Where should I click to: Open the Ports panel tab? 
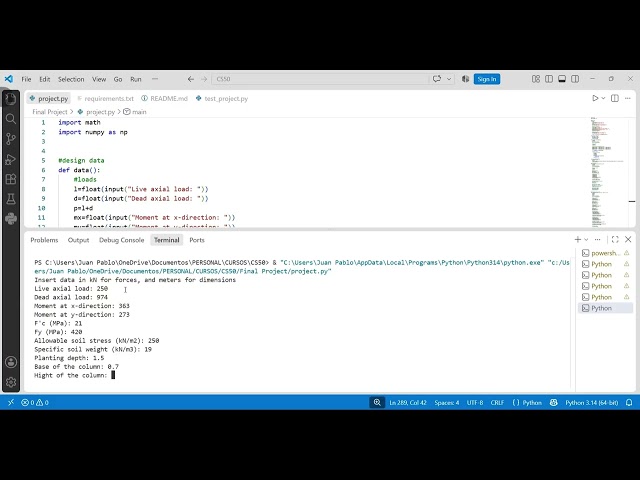pos(197,240)
